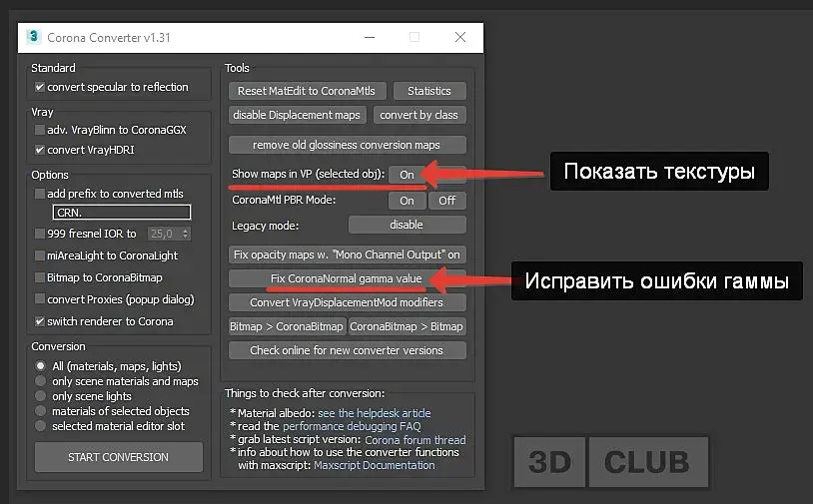Click Legacy mode disable button
813x504 pixels.
(407, 225)
